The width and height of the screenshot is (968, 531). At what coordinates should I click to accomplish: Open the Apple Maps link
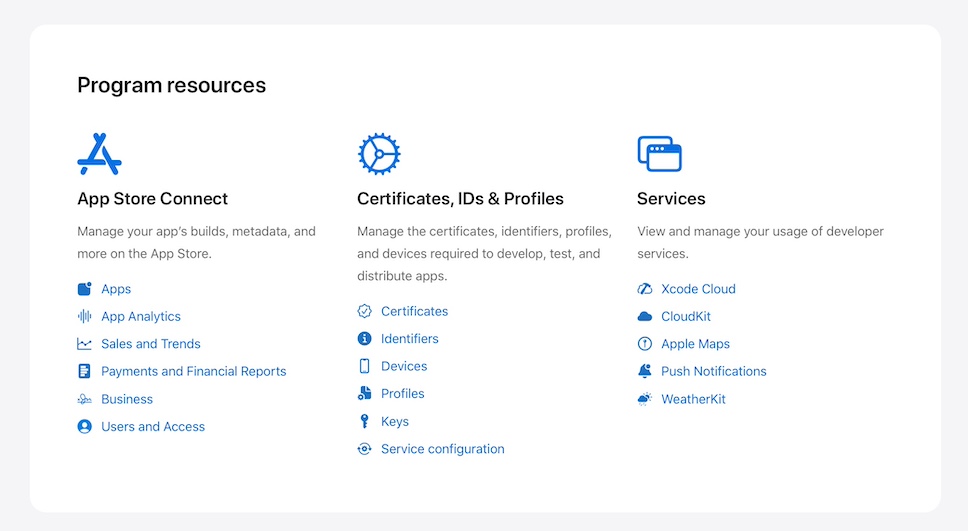695,344
